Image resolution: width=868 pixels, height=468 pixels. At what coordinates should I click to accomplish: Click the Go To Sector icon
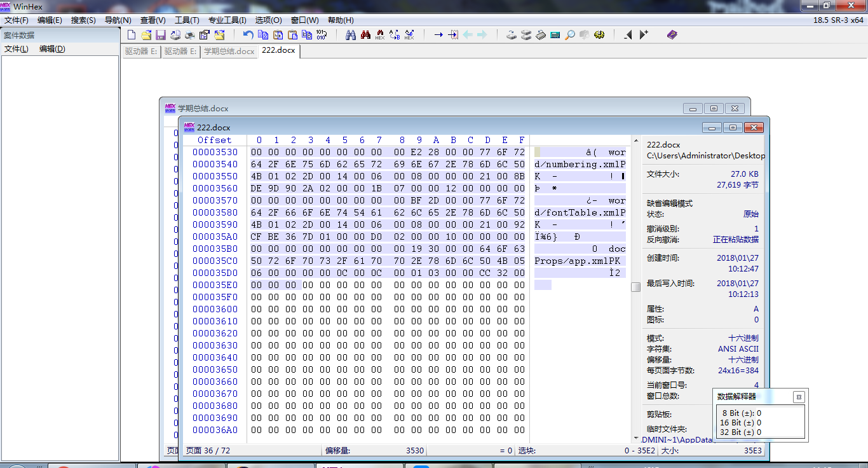pyautogui.click(x=453, y=35)
